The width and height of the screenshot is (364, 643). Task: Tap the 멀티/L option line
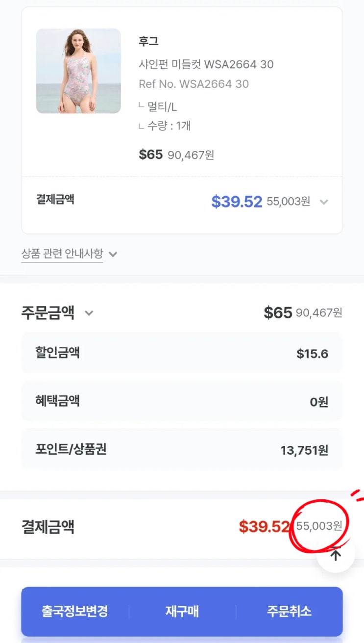[x=162, y=106]
